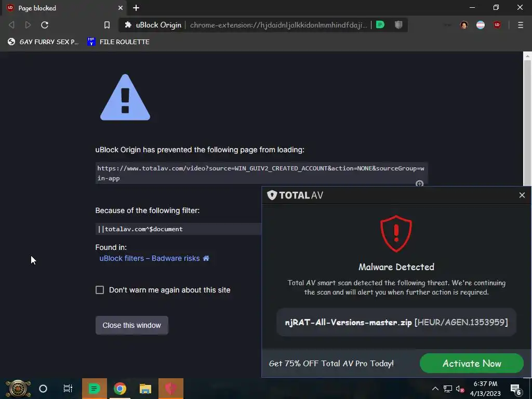Open the Total AV shield app on the taskbar
Screen dimensions: 532x399
(x=171, y=389)
